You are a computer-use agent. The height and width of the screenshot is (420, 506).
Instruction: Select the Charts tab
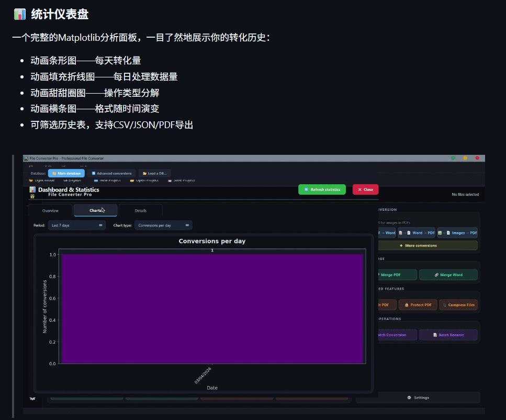95,210
